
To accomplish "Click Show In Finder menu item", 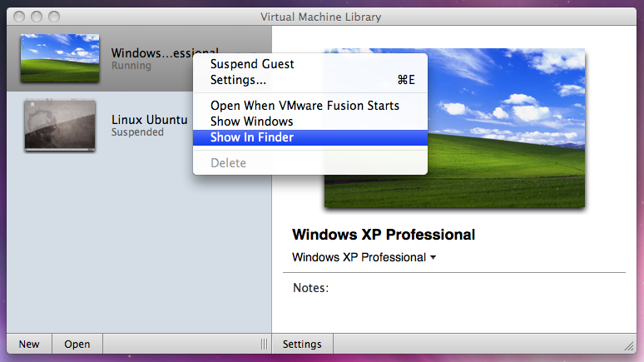I will [x=310, y=137].
